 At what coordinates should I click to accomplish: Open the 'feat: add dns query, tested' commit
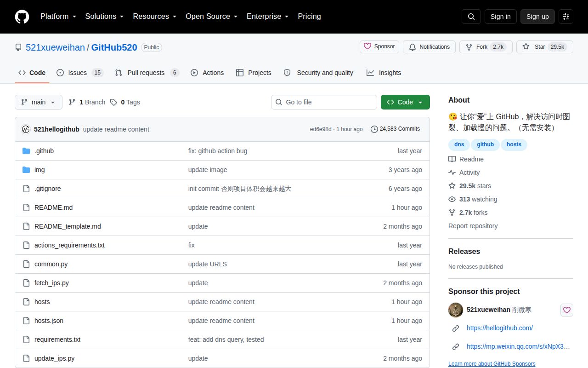tap(226, 339)
